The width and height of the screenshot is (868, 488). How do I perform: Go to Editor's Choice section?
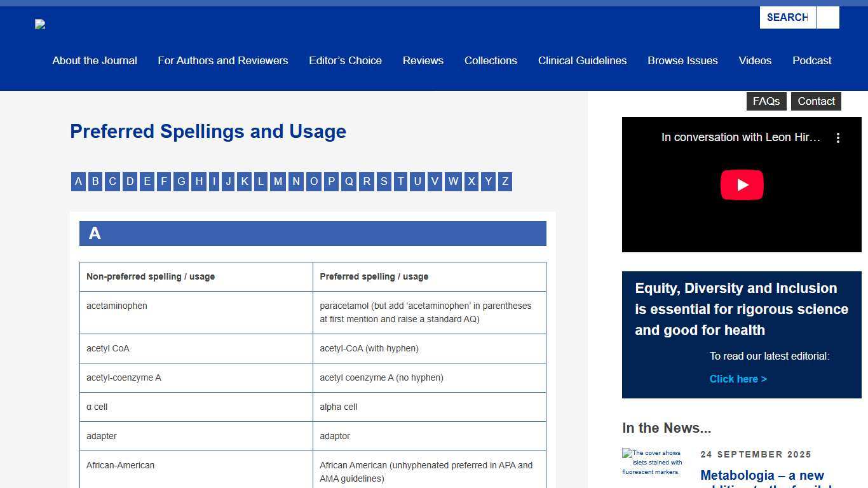coord(345,61)
